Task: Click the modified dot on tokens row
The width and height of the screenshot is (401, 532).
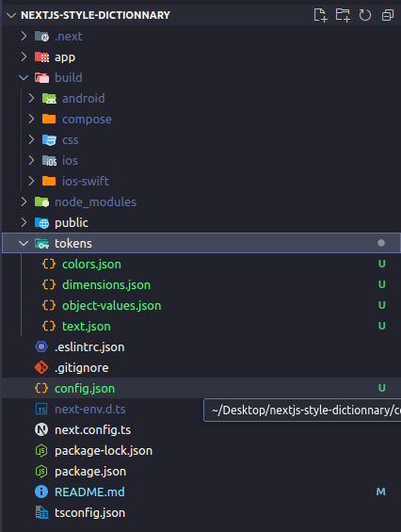Action: (381, 243)
